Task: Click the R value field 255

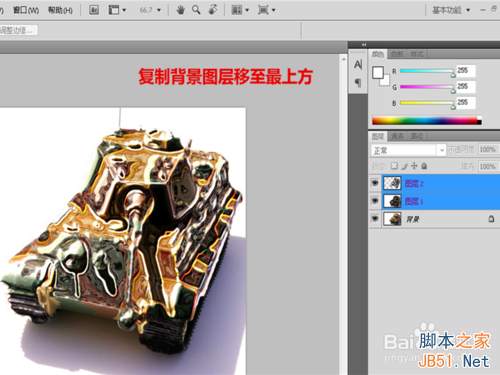Action: click(466, 71)
